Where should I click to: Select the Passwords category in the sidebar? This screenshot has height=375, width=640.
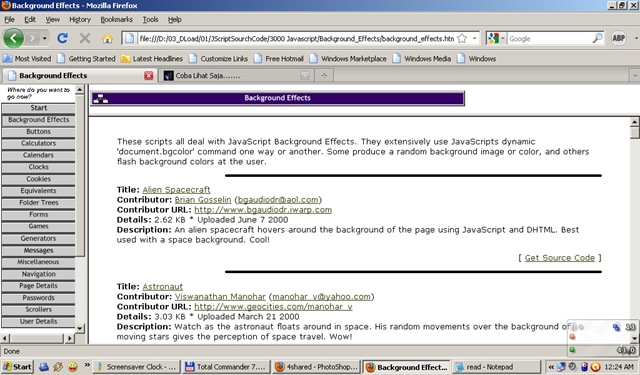pos(38,298)
